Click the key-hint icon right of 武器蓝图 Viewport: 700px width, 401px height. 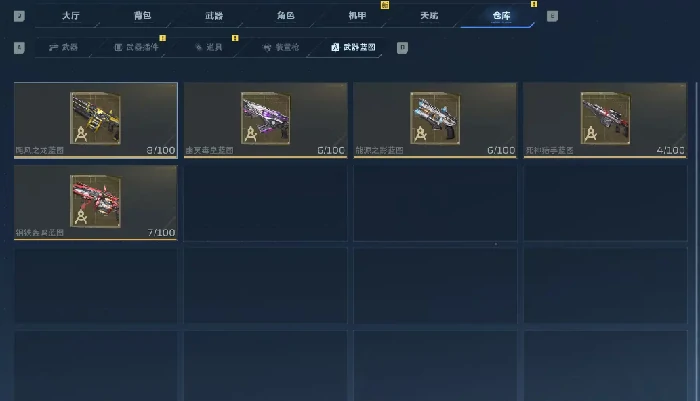coord(402,48)
